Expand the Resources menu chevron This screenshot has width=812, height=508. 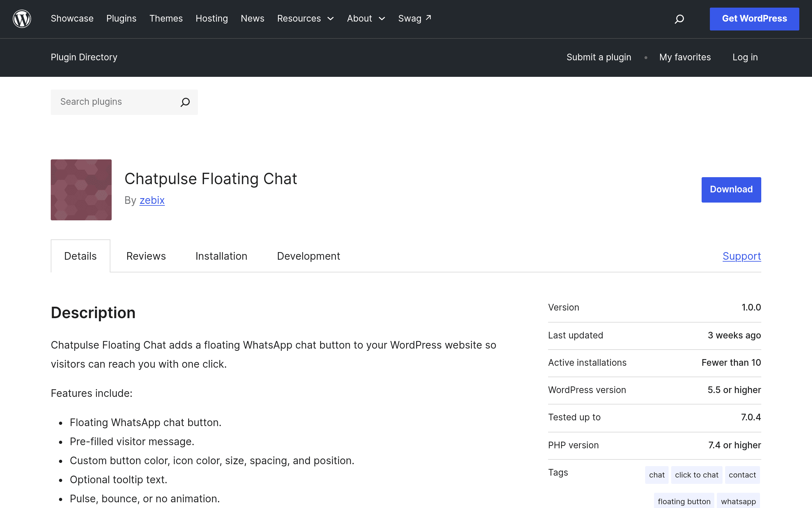[x=331, y=19]
